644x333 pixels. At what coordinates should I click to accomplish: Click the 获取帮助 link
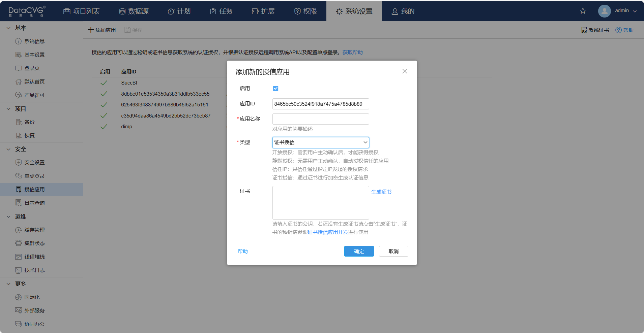click(353, 52)
